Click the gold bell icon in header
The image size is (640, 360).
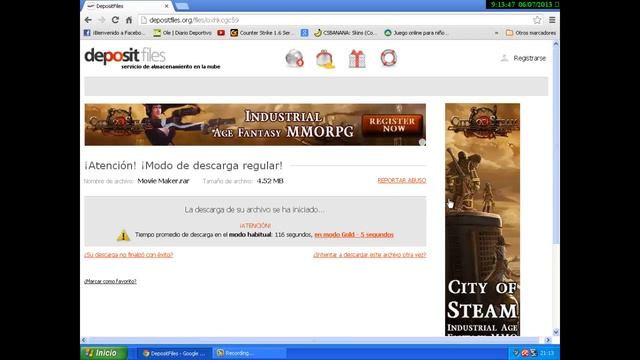coord(325,59)
